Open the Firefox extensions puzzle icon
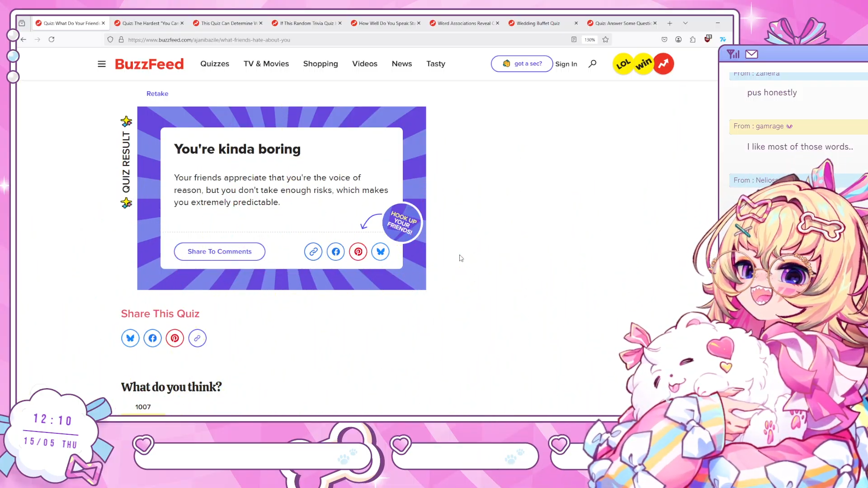The height and width of the screenshot is (488, 868). pos(693,40)
